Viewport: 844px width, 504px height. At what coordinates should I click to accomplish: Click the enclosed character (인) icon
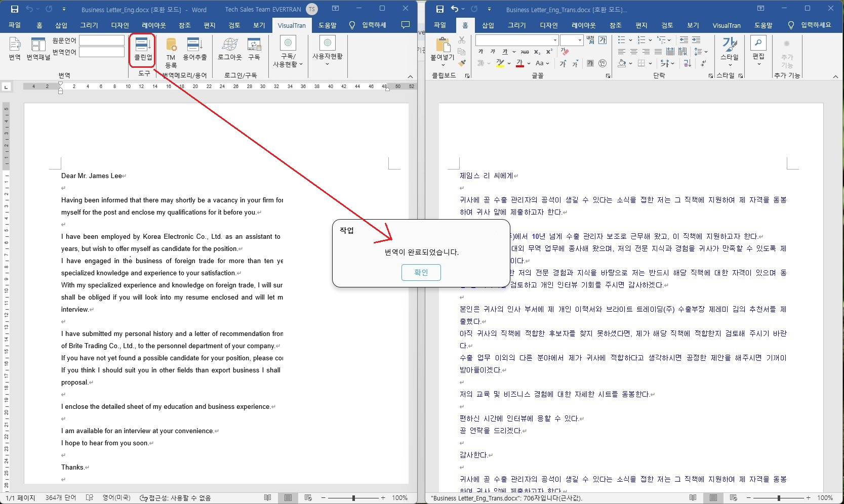(602, 63)
